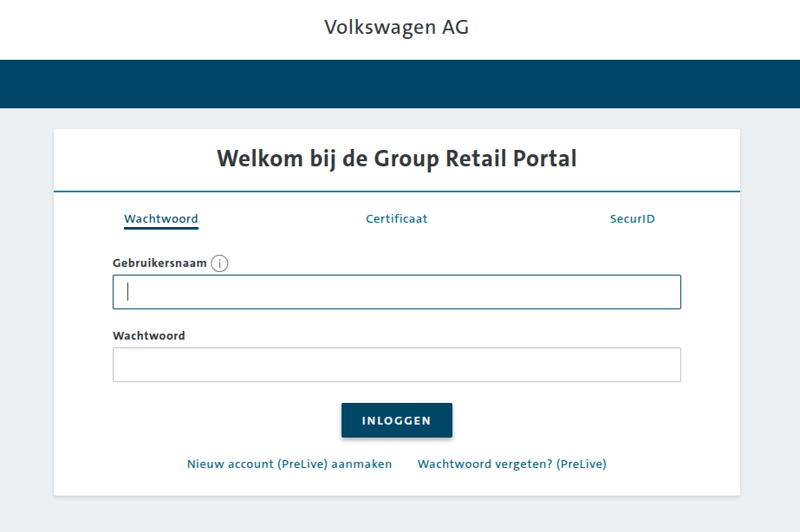The image size is (800, 532).
Task: Click the gray page background below login card
Action: pos(400,514)
